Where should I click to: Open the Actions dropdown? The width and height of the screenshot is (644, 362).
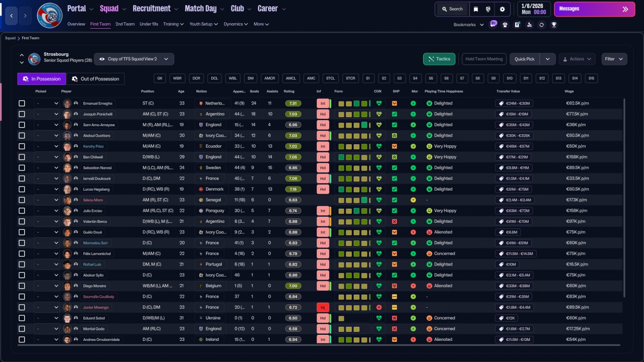(x=577, y=59)
